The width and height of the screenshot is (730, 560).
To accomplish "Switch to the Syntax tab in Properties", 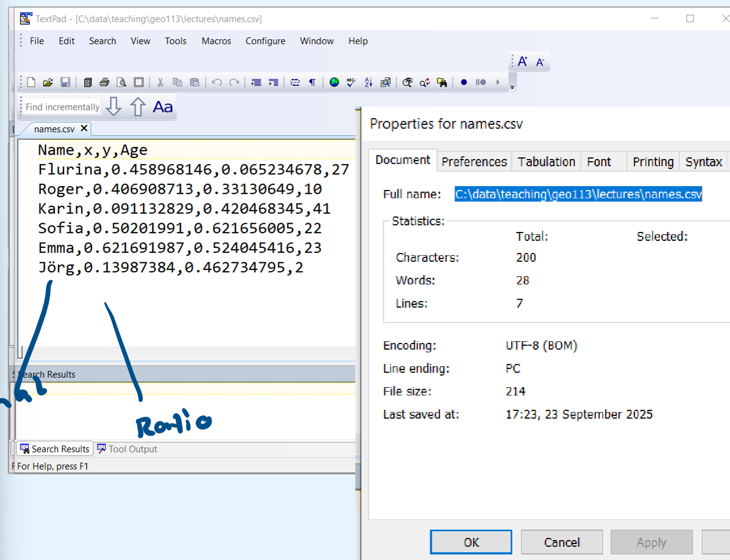I will pos(704,162).
